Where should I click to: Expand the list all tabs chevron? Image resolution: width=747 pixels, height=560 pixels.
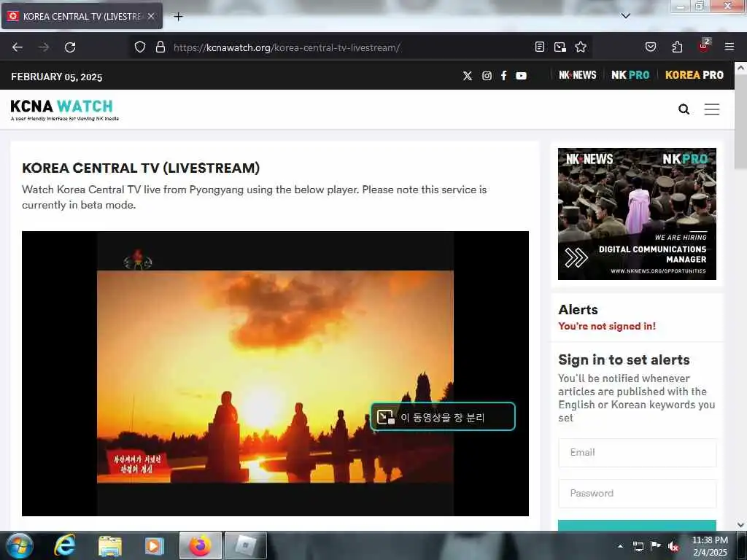(626, 16)
